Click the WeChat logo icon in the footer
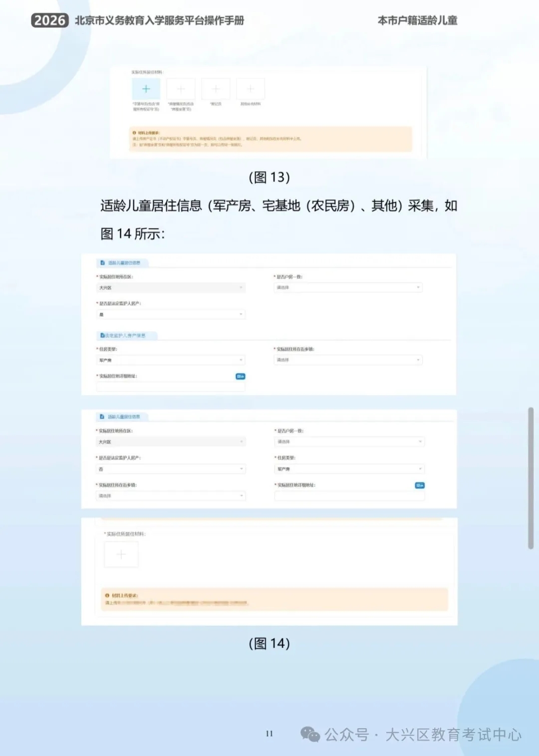This screenshot has height=756, width=539. [310, 734]
